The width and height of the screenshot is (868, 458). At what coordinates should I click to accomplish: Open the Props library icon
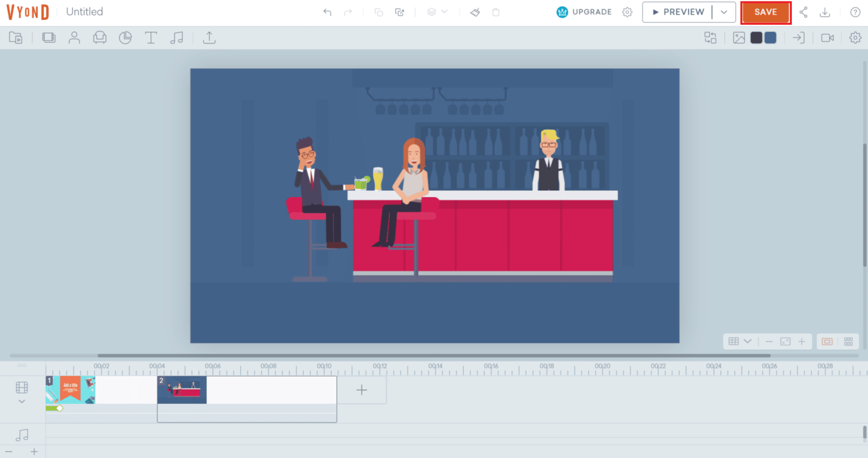(x=100, y=37)
